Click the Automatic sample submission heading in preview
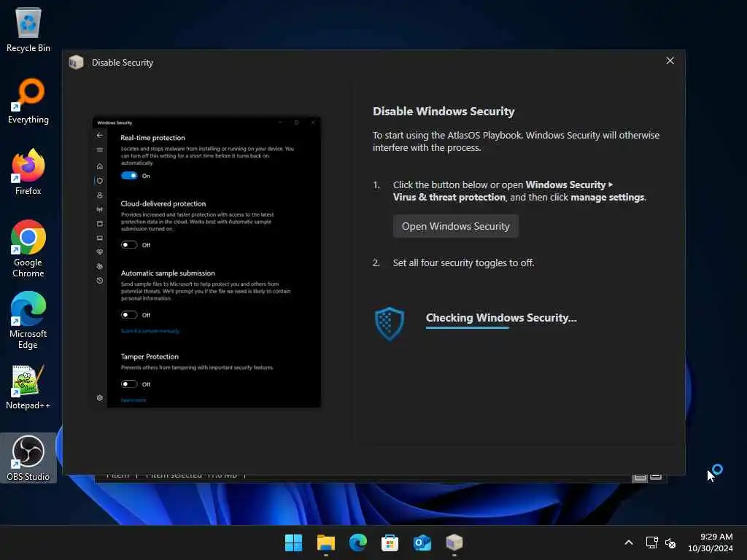This screenshot has height=560, width=747. click(168, 273)
